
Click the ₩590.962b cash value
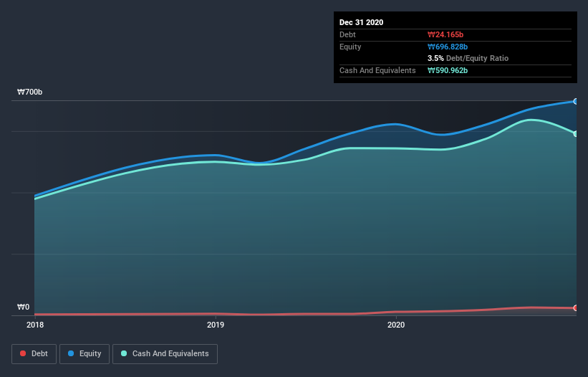(448, 70)
